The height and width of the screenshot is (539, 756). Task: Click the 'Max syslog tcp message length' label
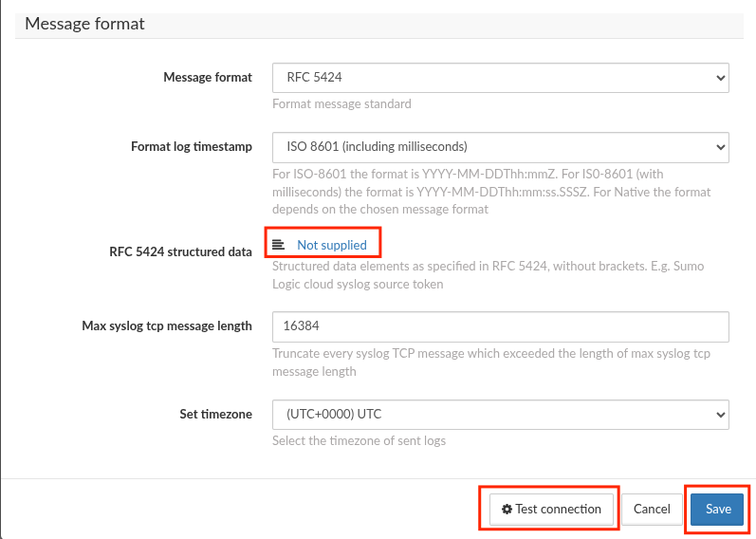(167, 326)
